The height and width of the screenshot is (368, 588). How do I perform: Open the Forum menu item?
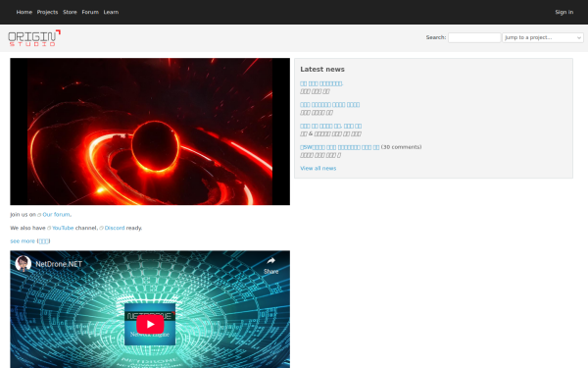point(90,12)
